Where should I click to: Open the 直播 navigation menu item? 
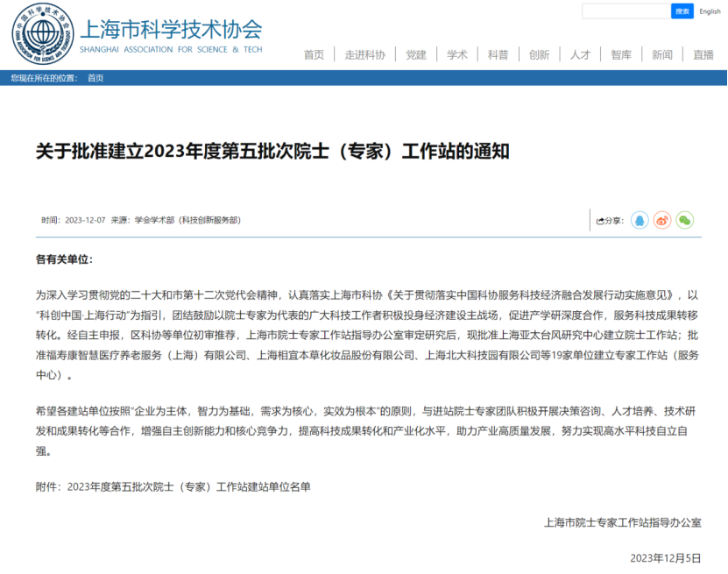point(703,55)
